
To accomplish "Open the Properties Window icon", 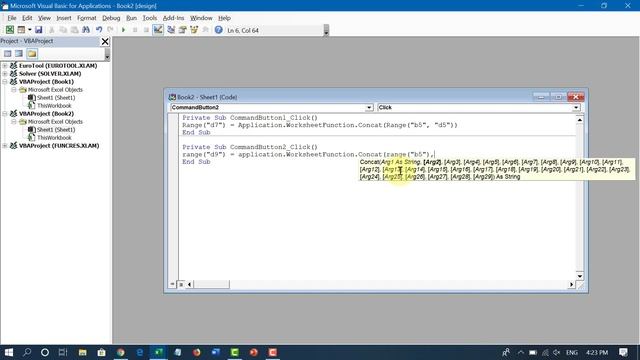I will point(182,30).
